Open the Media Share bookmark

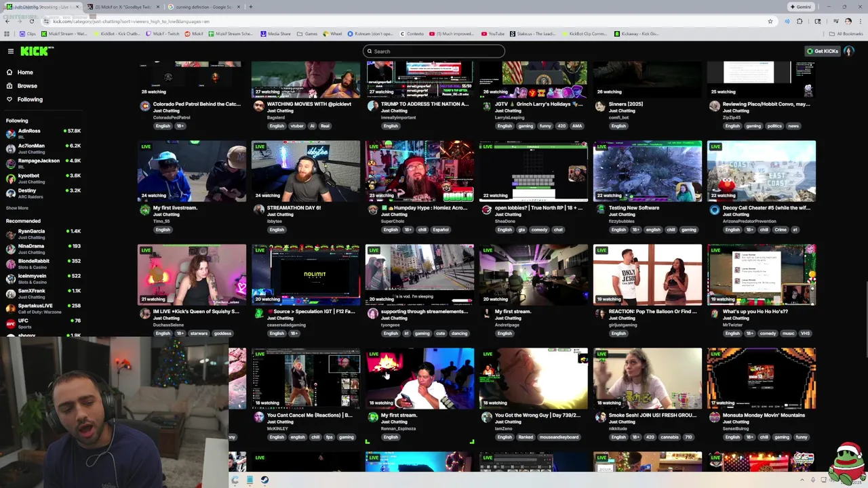click(275, 34)
